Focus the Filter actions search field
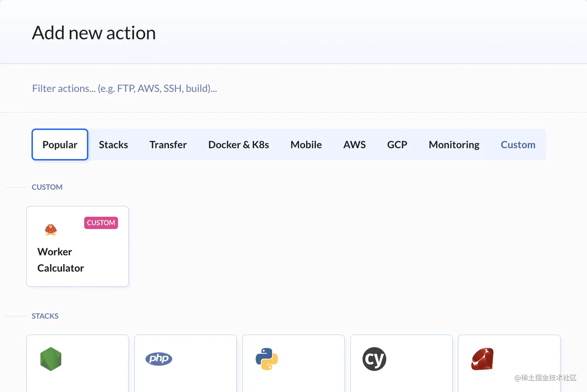This screenshot has height=392, width=587. coord(293,88)
